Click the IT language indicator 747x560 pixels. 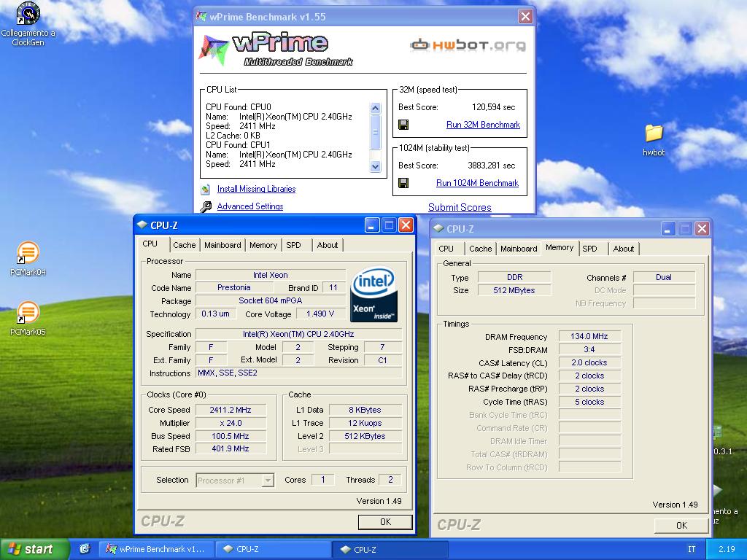point(692,549)
